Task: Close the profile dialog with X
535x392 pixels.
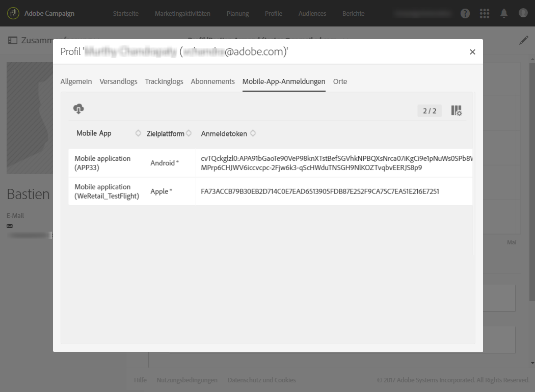Action: [472, 52]
